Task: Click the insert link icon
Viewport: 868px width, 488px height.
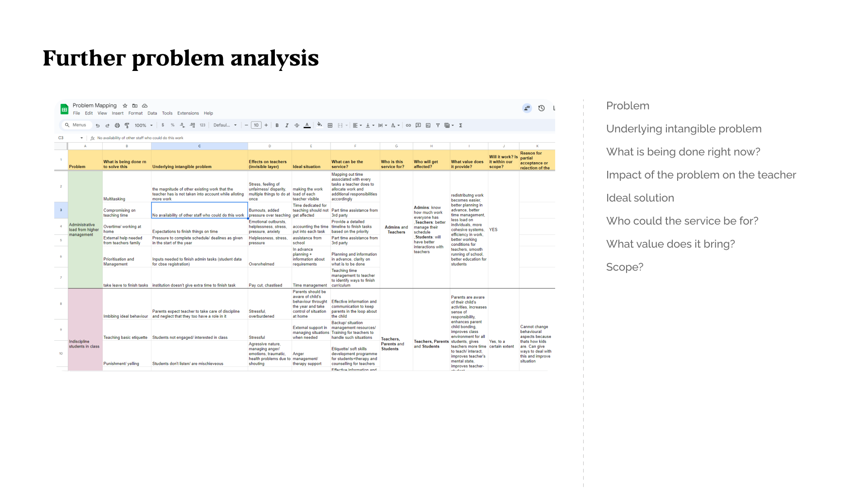Action: (x=408, y=126)
